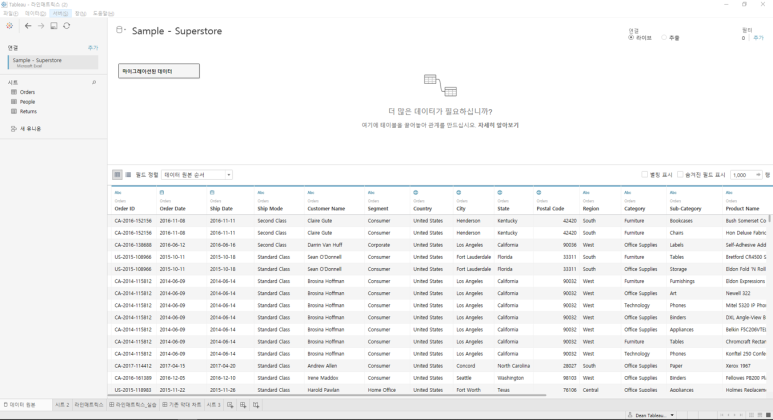
Task: Click the date type icon above Order Date
Action: click(162, 192)
